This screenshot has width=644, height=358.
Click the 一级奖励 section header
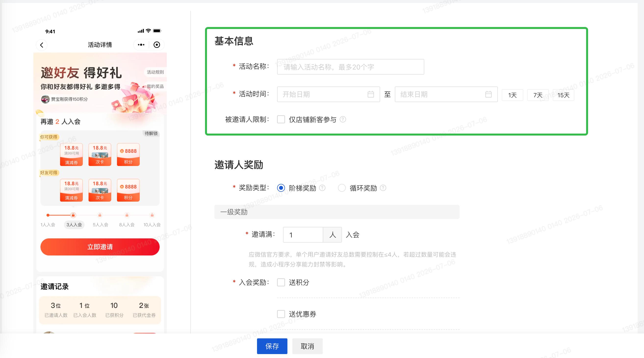coord(337,212)
